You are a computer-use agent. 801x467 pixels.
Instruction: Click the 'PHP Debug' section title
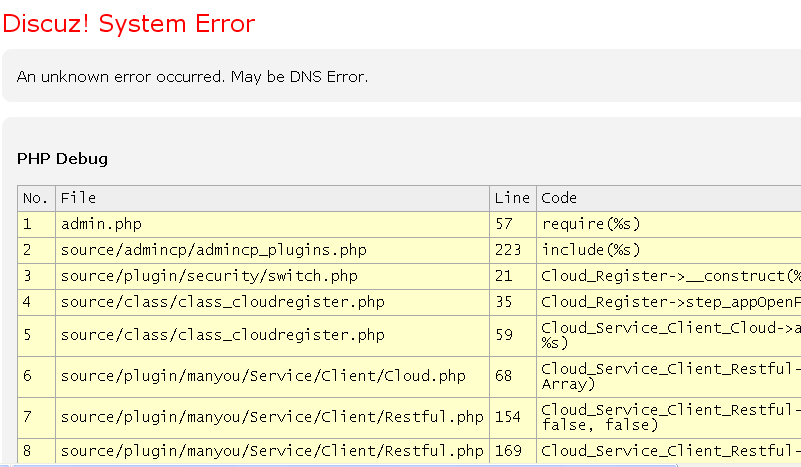coord(62,159)
